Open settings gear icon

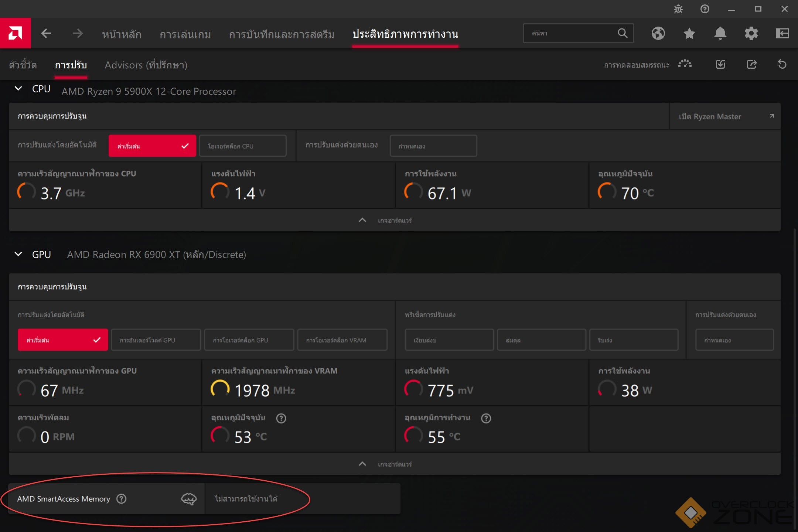pos(751,33)
